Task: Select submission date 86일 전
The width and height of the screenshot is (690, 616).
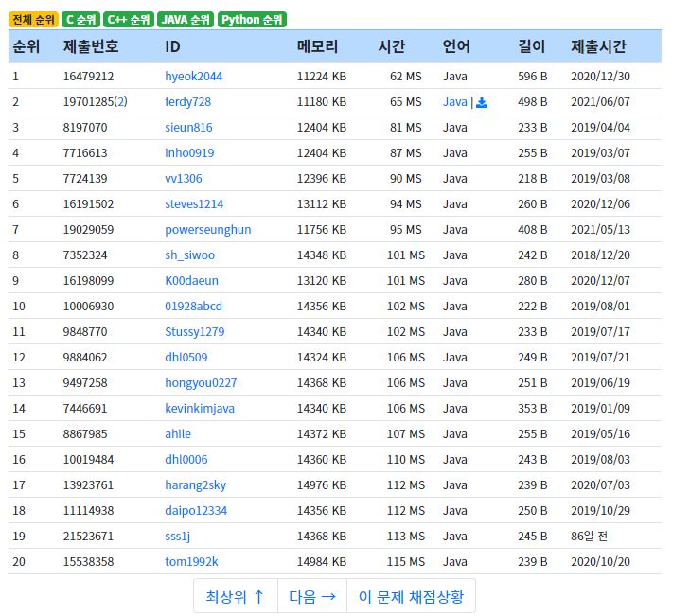Action: click(x=590, y=536)
